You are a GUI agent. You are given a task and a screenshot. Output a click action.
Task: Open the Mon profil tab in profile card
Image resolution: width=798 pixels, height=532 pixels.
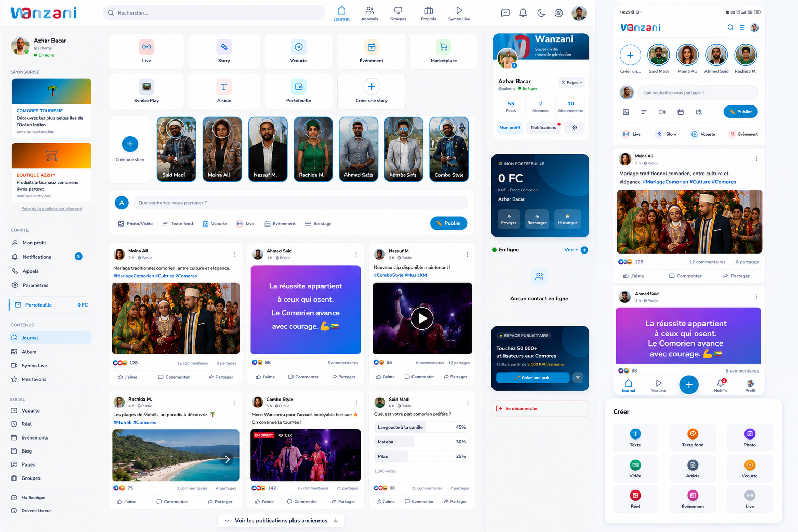[510, 127]
